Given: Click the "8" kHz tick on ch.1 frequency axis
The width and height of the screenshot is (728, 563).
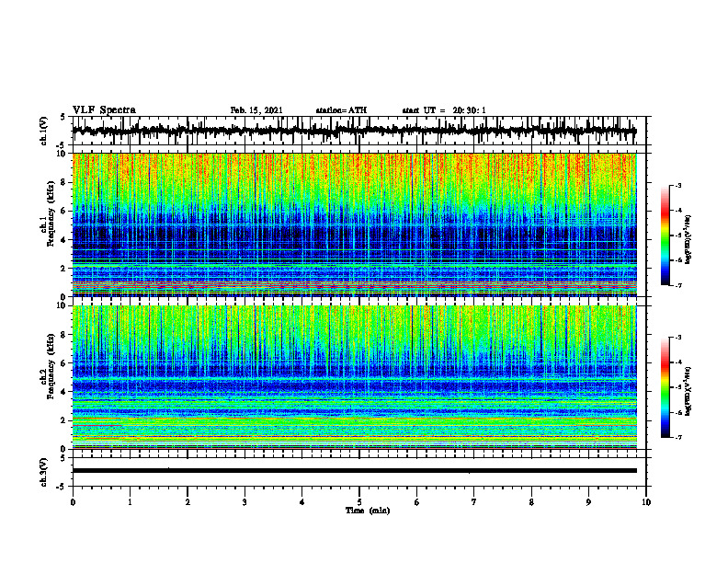Looking at the screenshot, I should (63, 182).
